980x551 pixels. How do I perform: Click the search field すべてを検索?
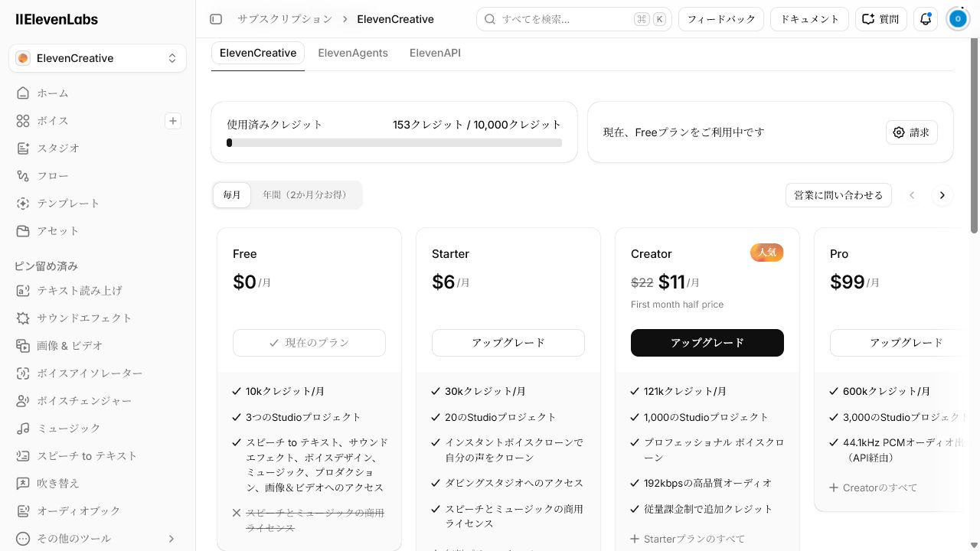tap(574, 19)
